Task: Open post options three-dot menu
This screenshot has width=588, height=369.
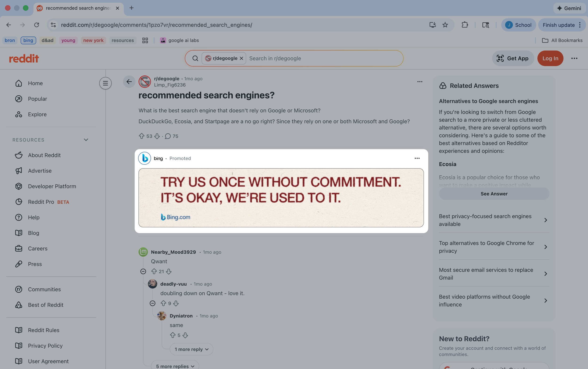Action: tap(420, 82)
